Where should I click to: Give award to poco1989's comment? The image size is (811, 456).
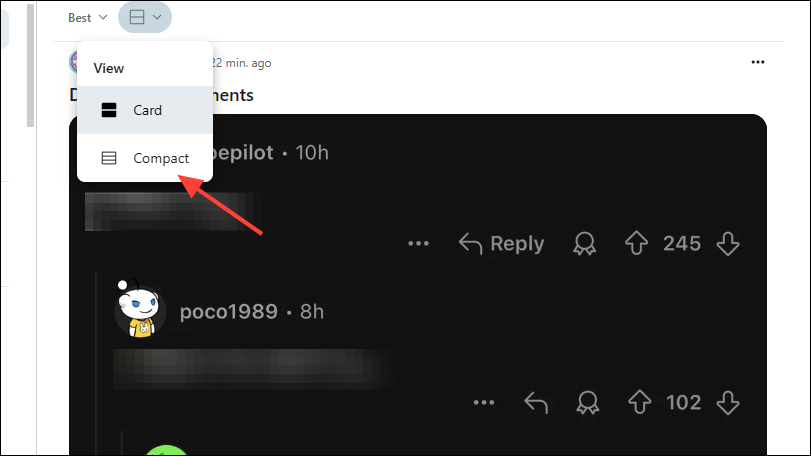pyautogui.click(x=588, y=402)
